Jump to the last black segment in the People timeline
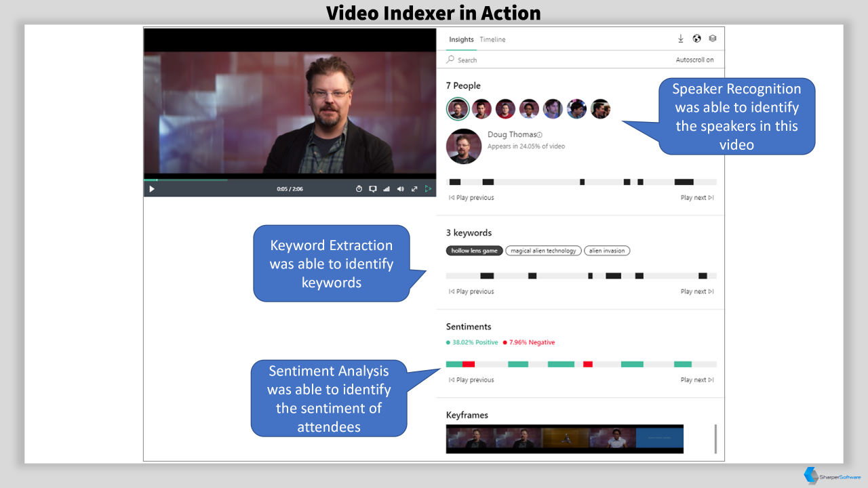This screenshot has width=868, height=488. (684, 182)
